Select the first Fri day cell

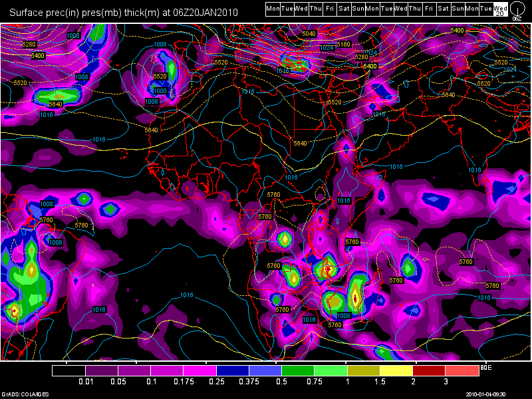(x=329, y=9)
